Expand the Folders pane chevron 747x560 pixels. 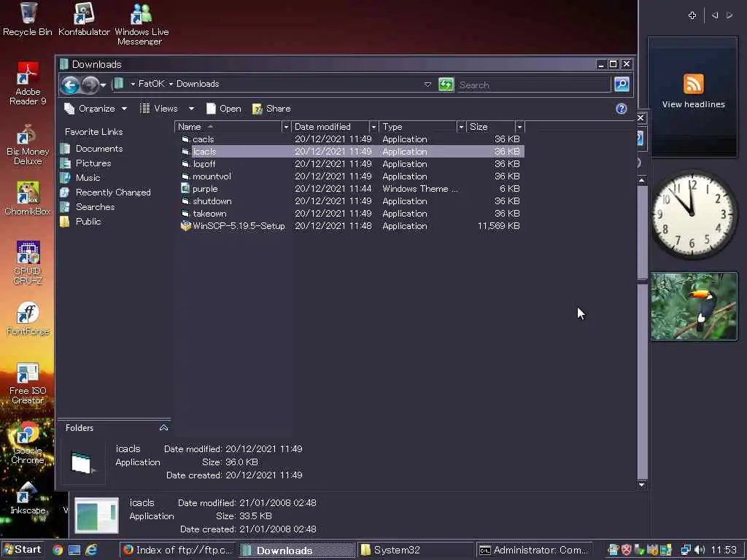tap(163, 427)
